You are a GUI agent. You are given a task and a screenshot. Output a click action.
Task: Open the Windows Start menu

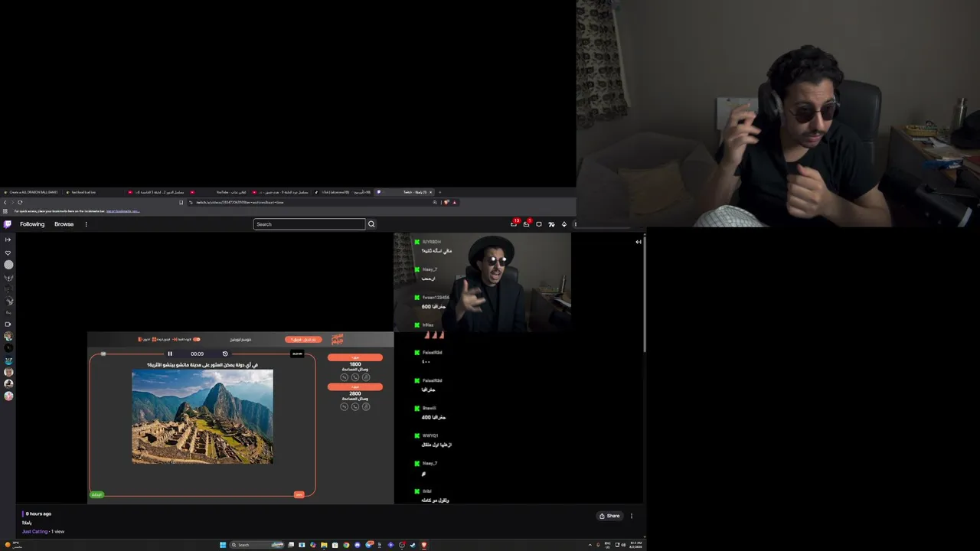click(223, 545)
